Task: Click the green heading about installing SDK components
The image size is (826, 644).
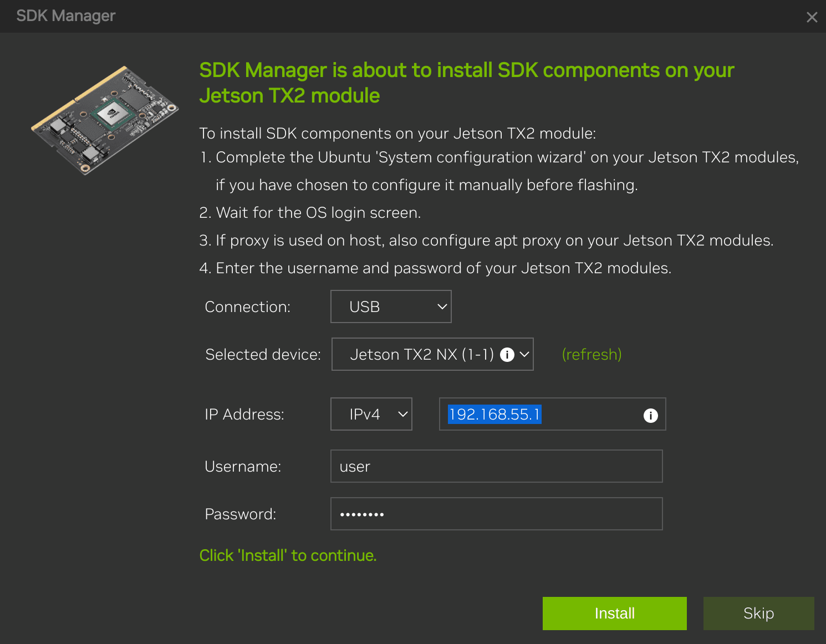Action: (x=466, y=83)
